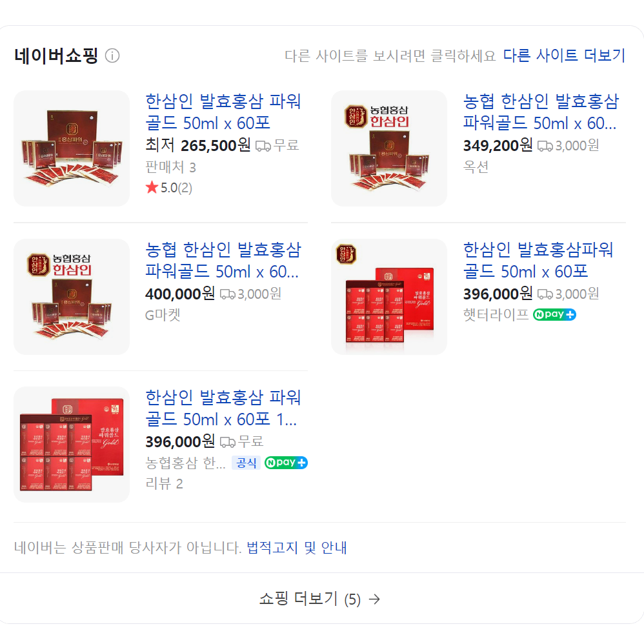Click Npay plus badge beside 햇터라이프
The image size is (644, 644).
(554, 315)
